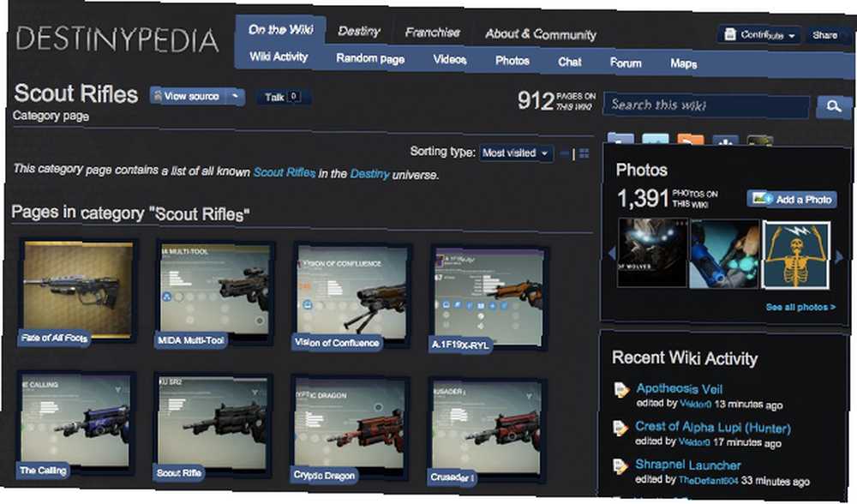Open the Most visited sorting dropdown
This screenshot has height=504, width=857.
pos(516,153)
